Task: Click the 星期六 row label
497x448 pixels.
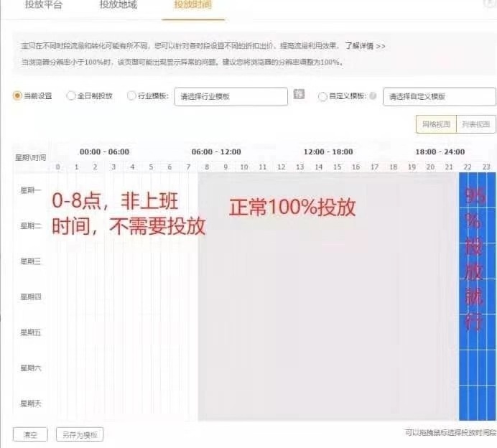Action: (31, 368)
